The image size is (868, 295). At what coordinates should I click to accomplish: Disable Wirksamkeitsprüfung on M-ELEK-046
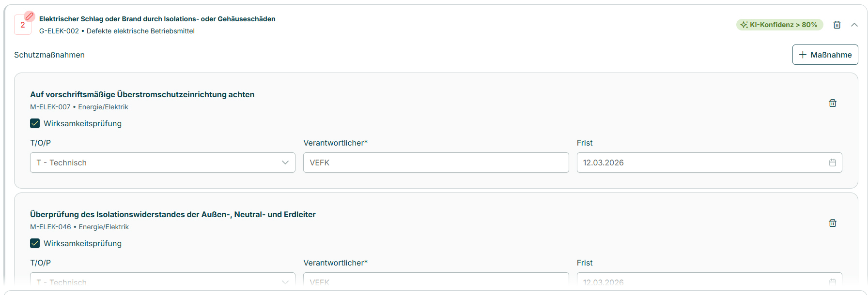(34, 243)
